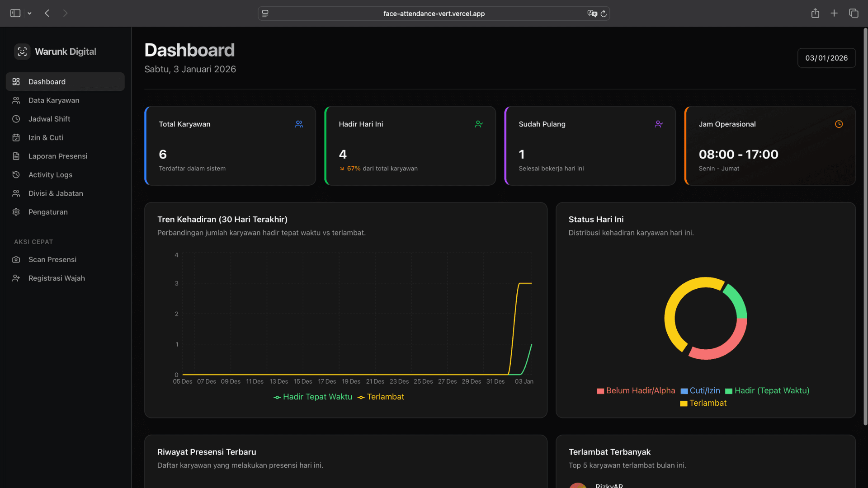Click the Warunk Digital face-scan logo
This screenshot has height=488, width=868.
pos(22,52)
